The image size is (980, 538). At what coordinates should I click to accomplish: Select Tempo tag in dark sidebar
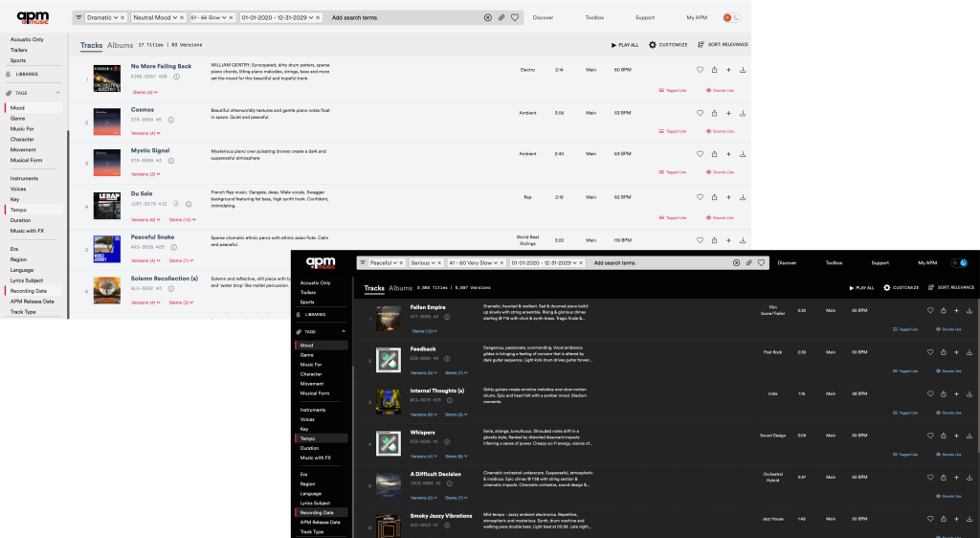(322, 438)
